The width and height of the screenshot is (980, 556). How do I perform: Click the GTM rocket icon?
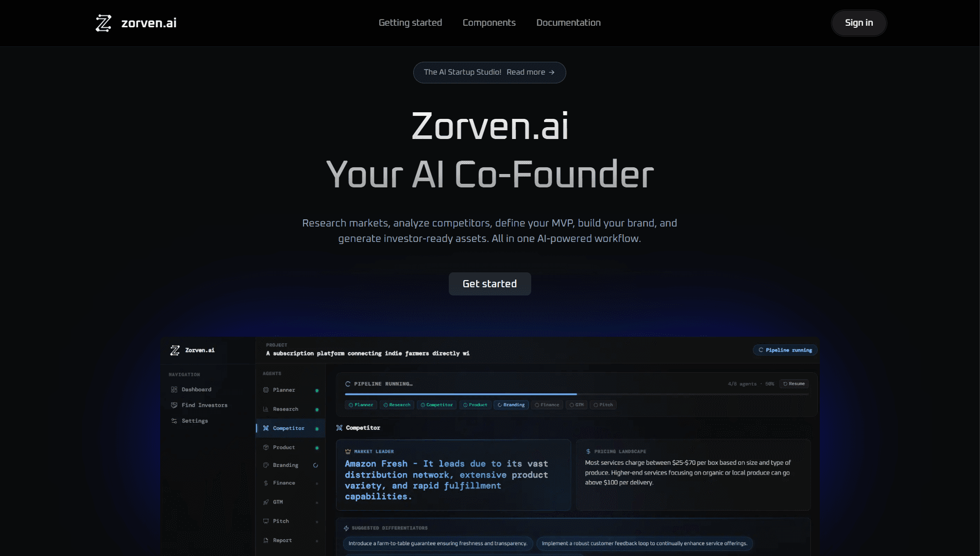[x=266, y=502]
